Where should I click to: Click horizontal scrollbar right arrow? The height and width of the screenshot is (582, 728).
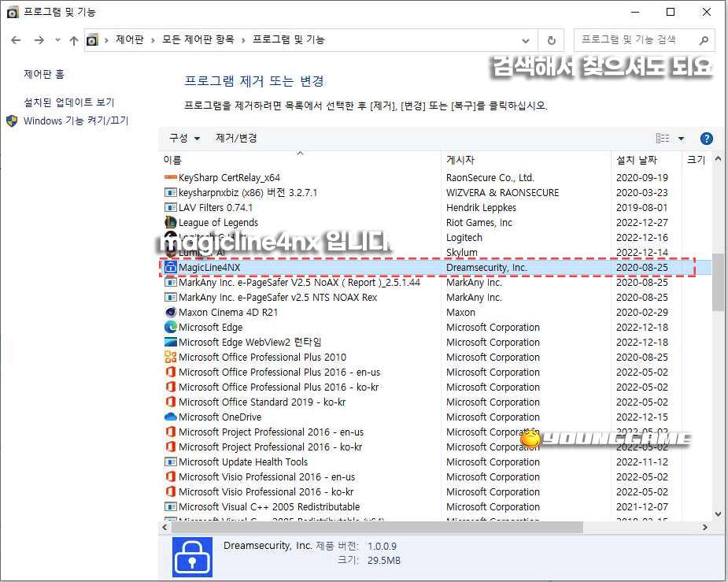[705, 527]
